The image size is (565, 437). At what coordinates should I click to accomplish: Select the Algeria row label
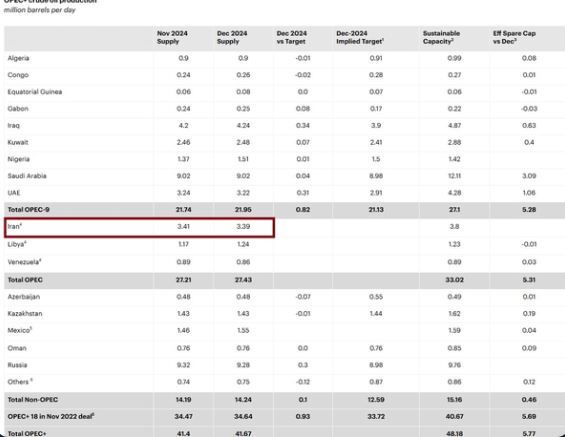[x=18, y=58]
